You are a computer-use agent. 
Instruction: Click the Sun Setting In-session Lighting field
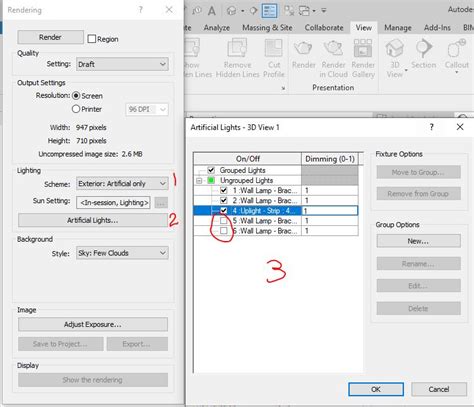pyautogui.click(x=113, y=203)
